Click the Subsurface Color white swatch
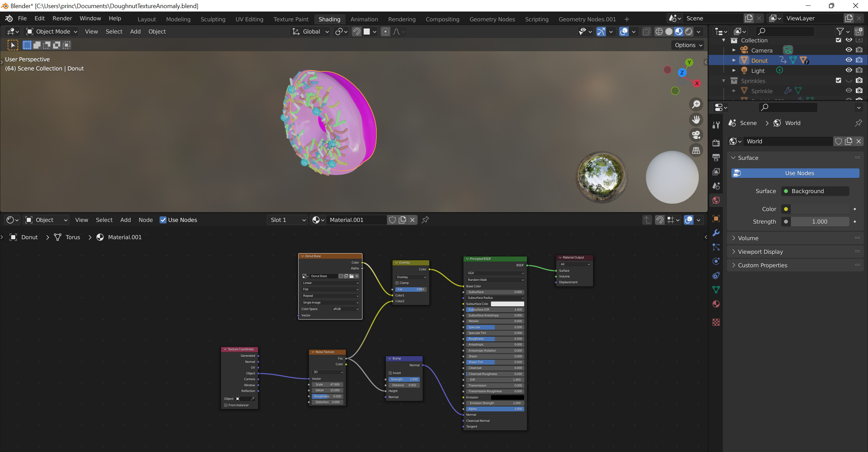 pyautogui.click(x=508, y=304)
